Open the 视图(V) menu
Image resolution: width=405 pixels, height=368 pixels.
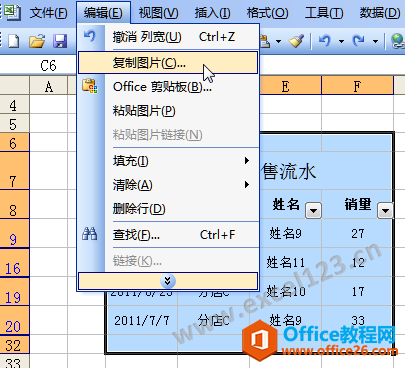(x=158, y=13)
